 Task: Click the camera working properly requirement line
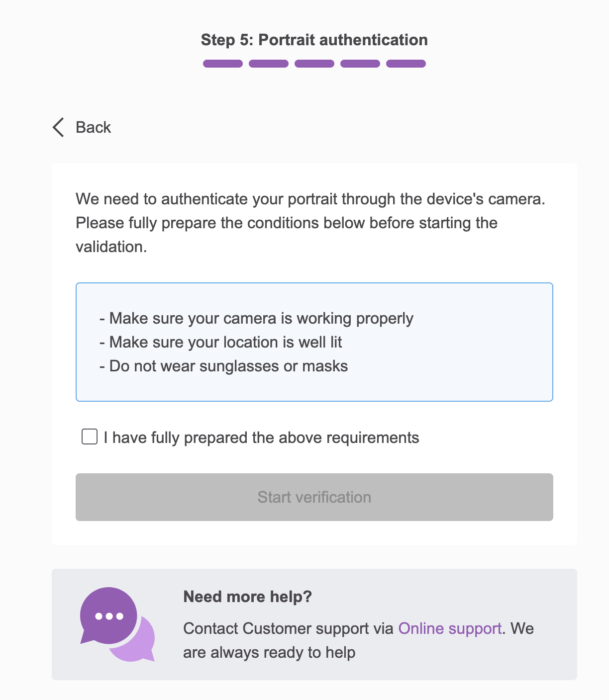(x=257, y=318)
